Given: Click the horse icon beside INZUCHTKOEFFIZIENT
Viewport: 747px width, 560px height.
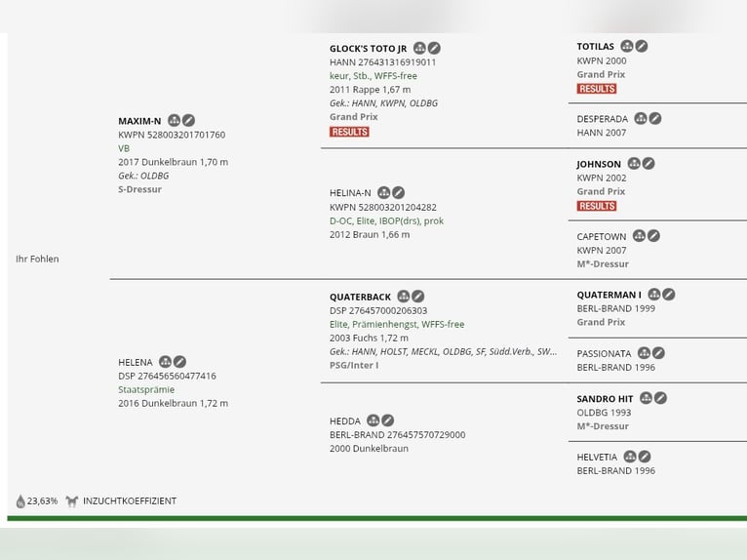Looking at the screenshot, I should [72, 500].
